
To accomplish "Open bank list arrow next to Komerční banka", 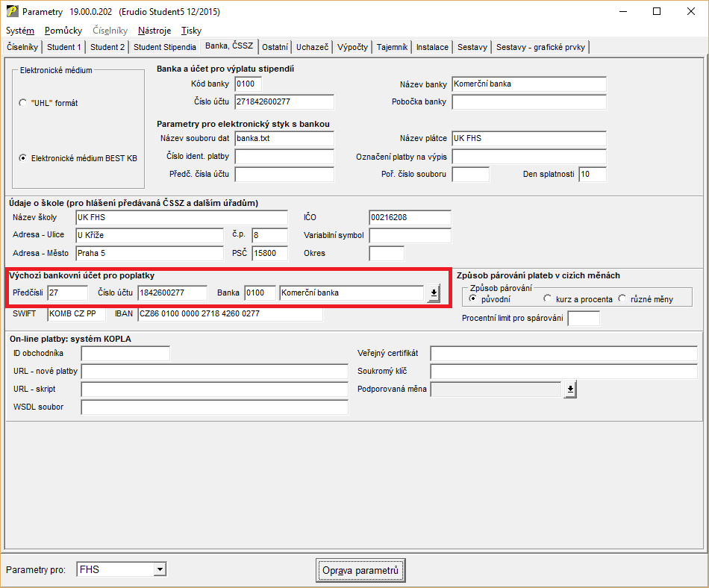I will pyautogui.click(x=434, y=293).
